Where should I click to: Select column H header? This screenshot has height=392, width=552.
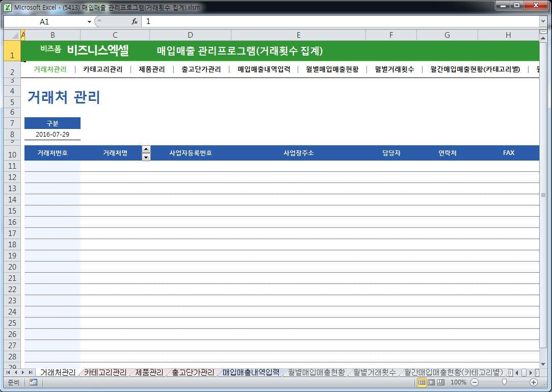508,35
